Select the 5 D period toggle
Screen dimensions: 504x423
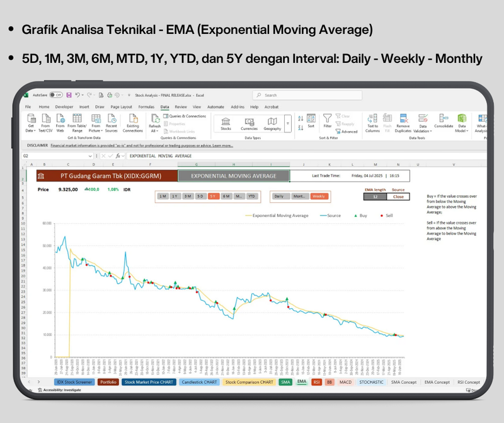click(200, 196)
